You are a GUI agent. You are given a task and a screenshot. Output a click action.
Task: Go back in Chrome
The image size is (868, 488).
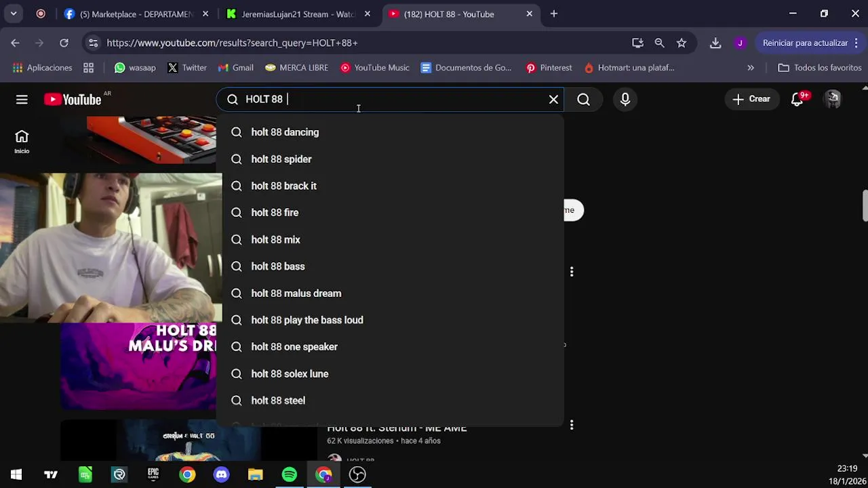pyautogui.click(x=15, y=43)
